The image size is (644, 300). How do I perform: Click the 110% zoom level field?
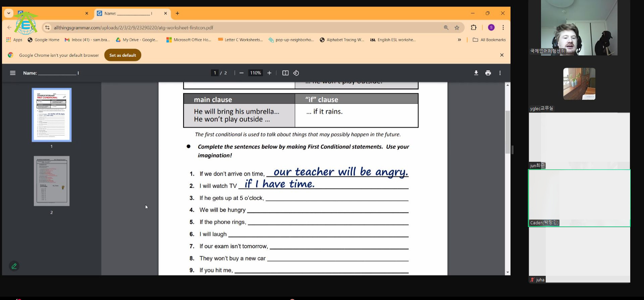click(255, 73)
